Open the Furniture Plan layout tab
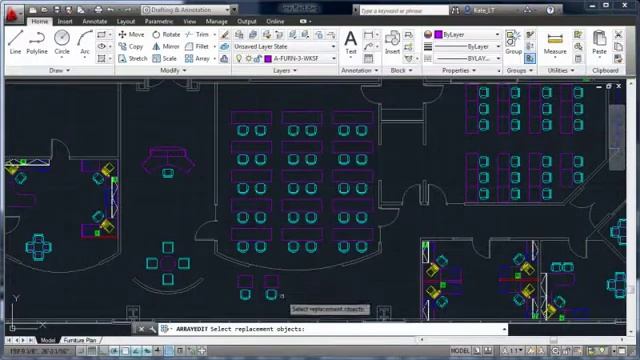This screenshot has width=640, height=360. pyautogui.click(x=80, y=340)
